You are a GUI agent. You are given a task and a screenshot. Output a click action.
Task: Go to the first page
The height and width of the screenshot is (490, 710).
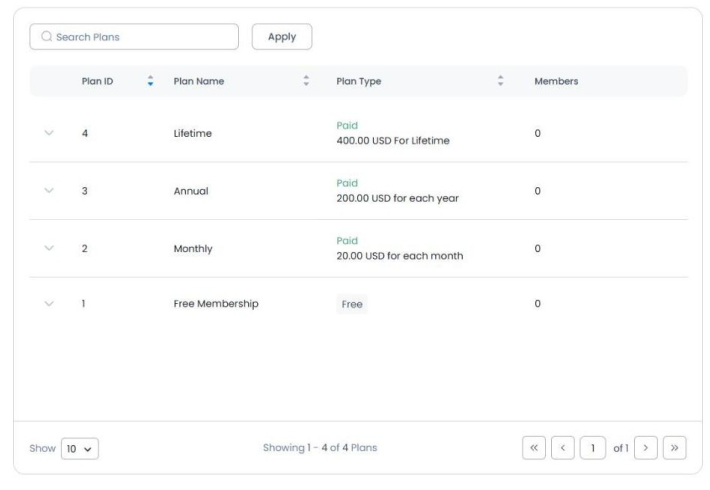coord(534,448)
